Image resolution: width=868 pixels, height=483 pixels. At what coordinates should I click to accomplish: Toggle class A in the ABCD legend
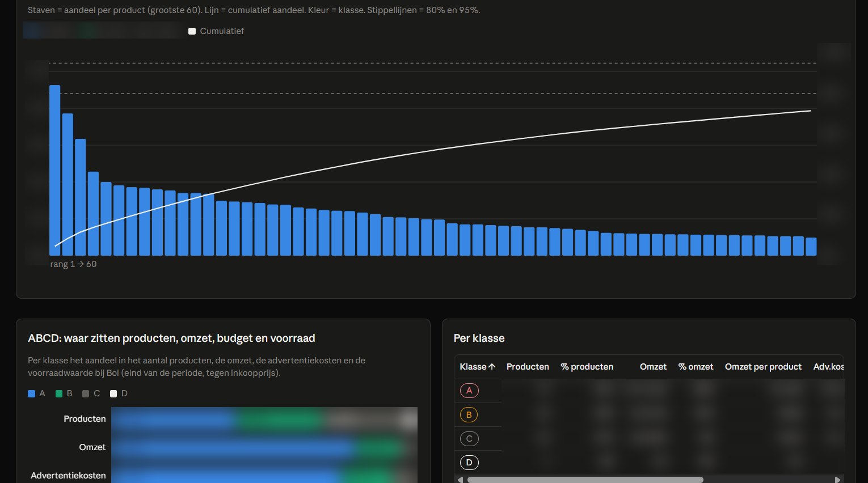click(36, 393)
